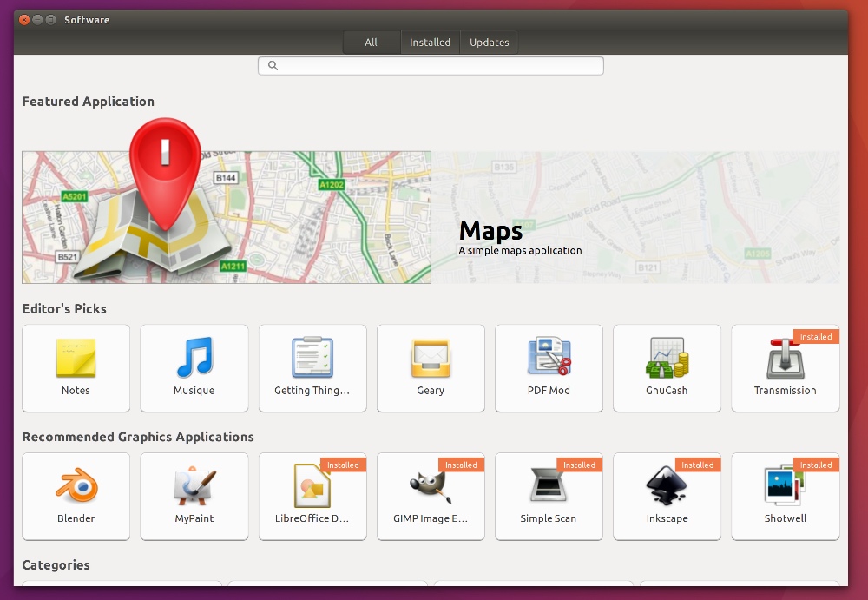Image resolution: width=868 pixels, height=600 pixels.
Task: Switch to the Updates tab
Action: coord(490,42)
